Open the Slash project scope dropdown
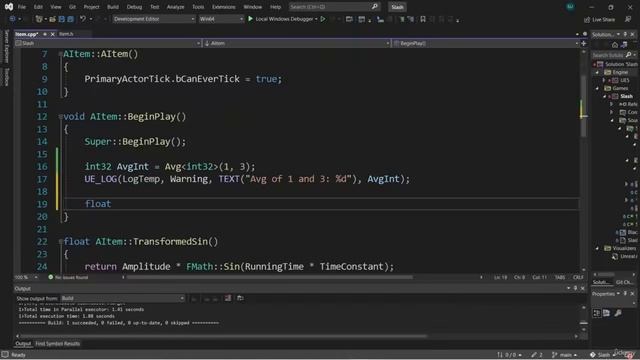 coord(108,43)
